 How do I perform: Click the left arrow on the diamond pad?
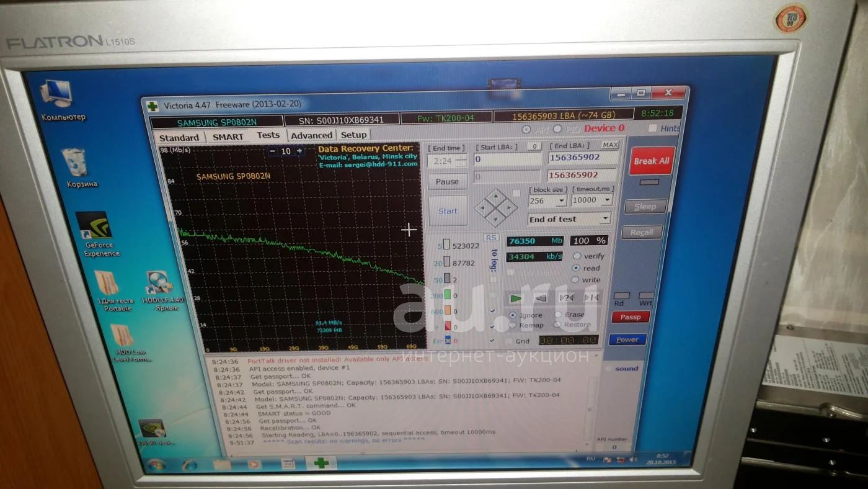tap(484, 208)
